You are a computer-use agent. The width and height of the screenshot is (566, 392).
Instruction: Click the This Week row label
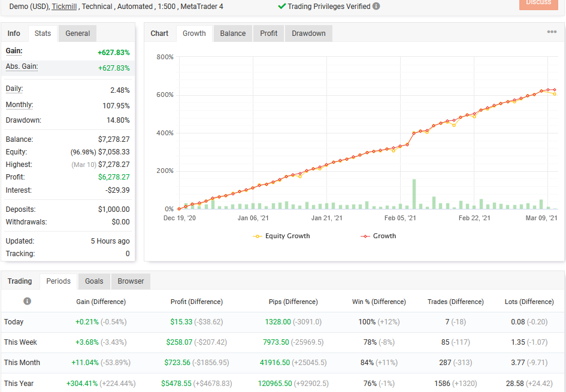tap(20, 342)
